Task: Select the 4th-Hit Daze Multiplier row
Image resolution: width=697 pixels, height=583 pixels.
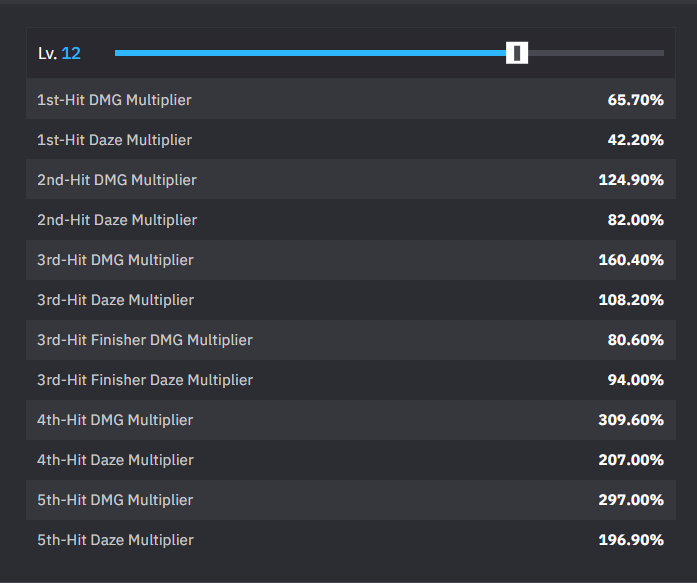Action: tap(351, 459)
